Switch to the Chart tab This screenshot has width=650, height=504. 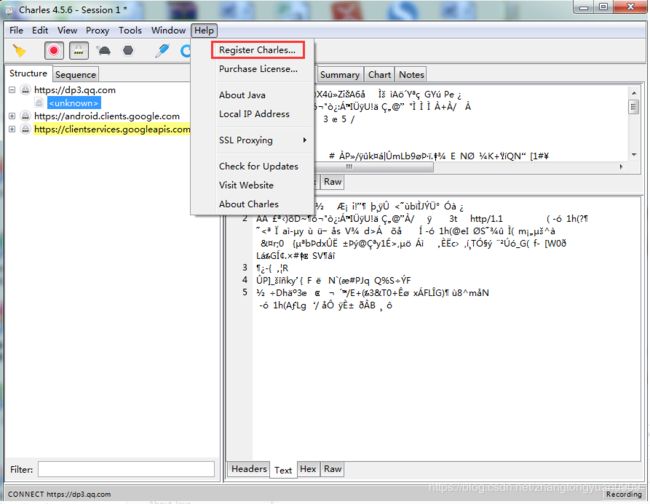tap(379, 75)
